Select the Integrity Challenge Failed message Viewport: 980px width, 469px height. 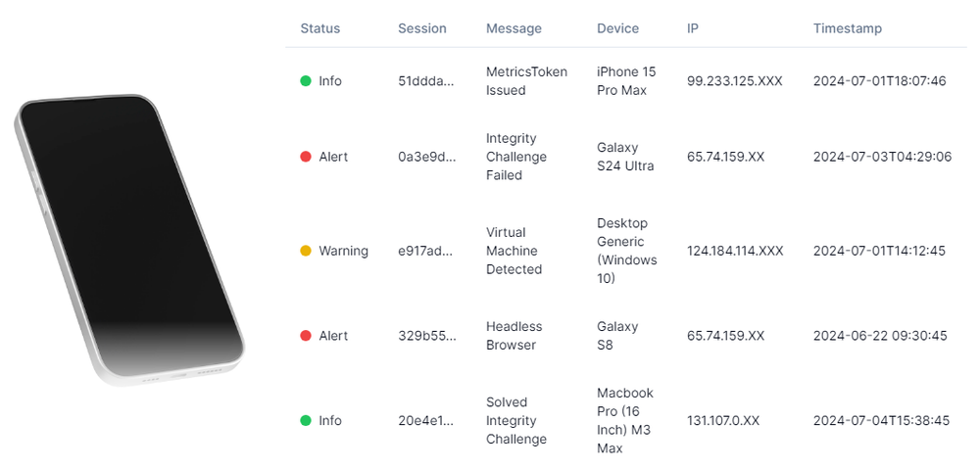(516, 157)
